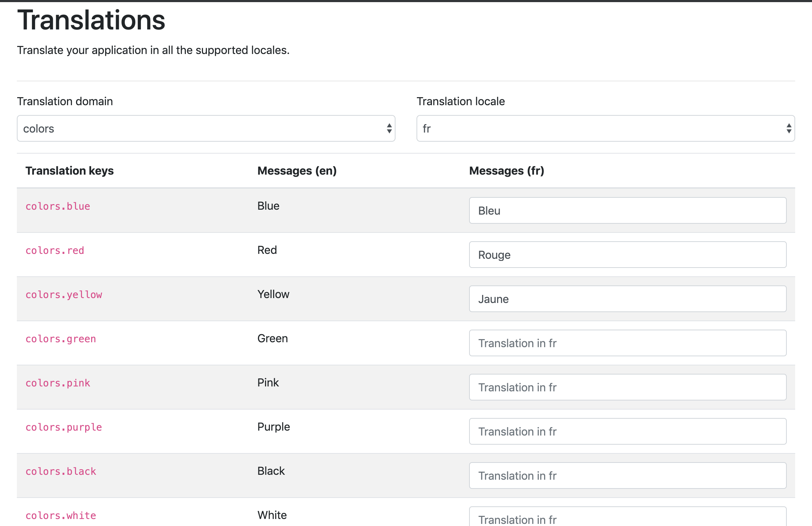
Task: Focus the French input for colors.white
Action: (628, 518)
